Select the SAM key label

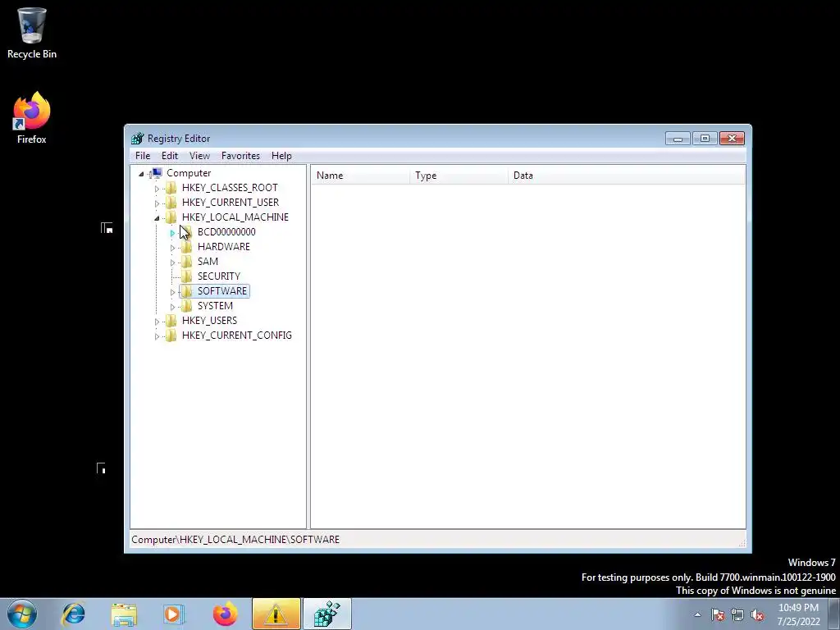208,262
